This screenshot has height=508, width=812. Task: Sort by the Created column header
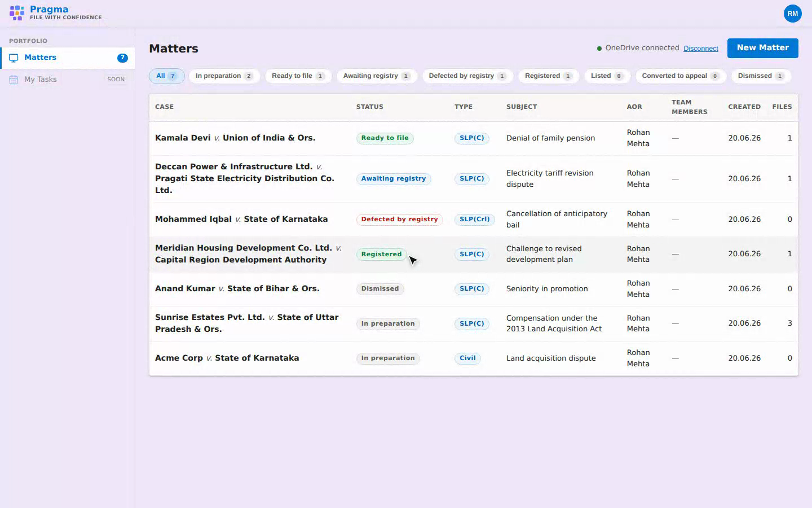pyautogui.click(x=744, y=107)
